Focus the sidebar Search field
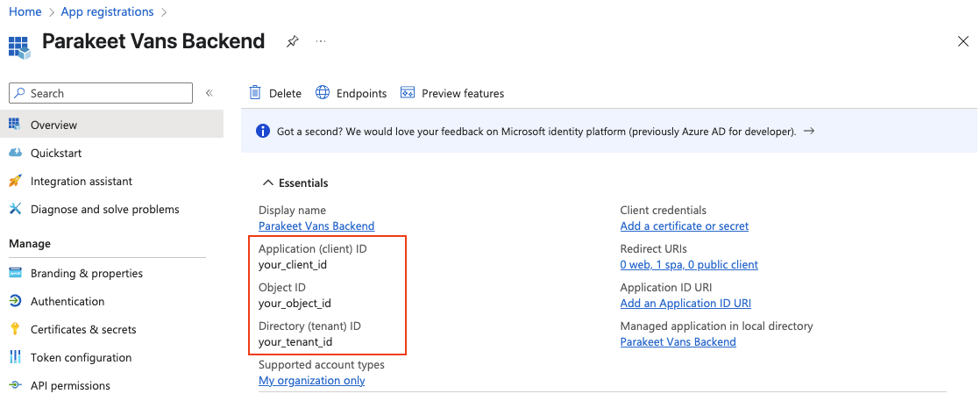Screen dimensions: 980x401 point(101,93)
